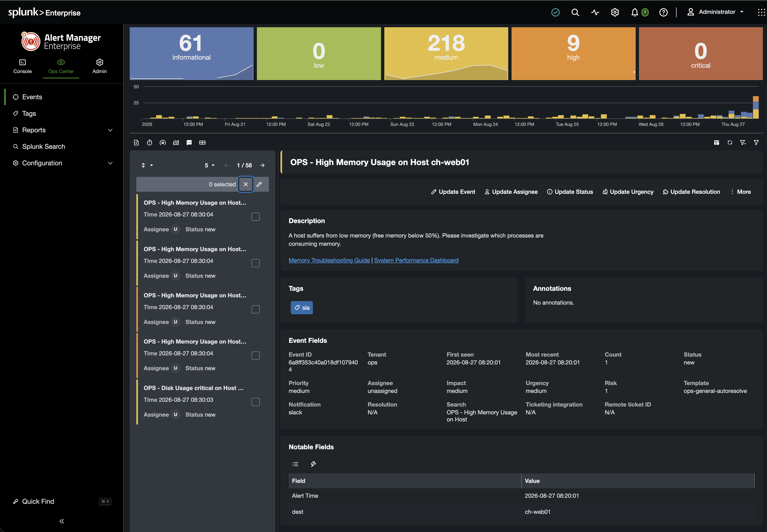Viewport: 767px width, 532px height.
Task: Open Splunk Search in the sidebar
Action: tap(62, 146)
